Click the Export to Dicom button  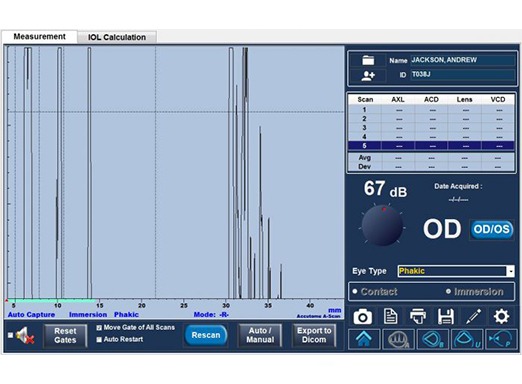314,335
